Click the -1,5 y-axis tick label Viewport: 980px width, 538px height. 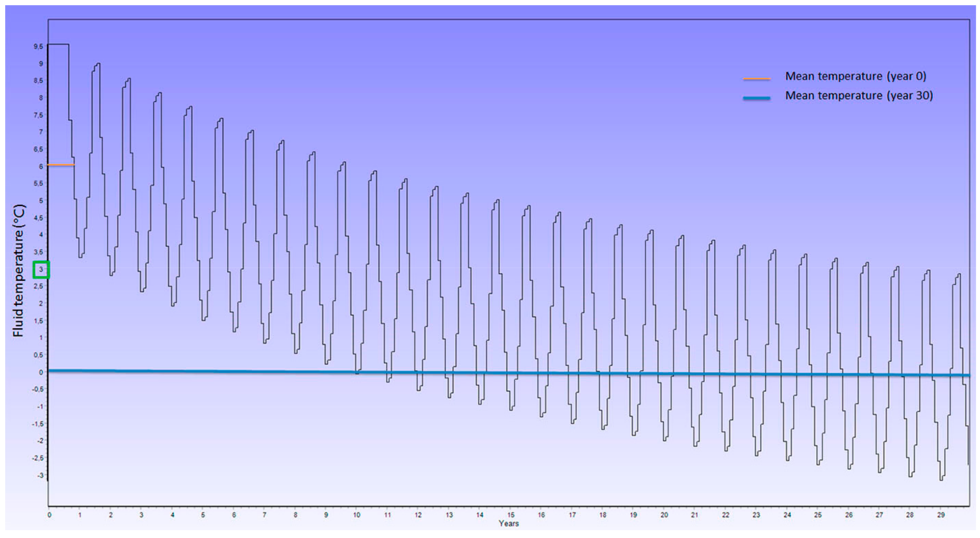(x=38, y=423)
